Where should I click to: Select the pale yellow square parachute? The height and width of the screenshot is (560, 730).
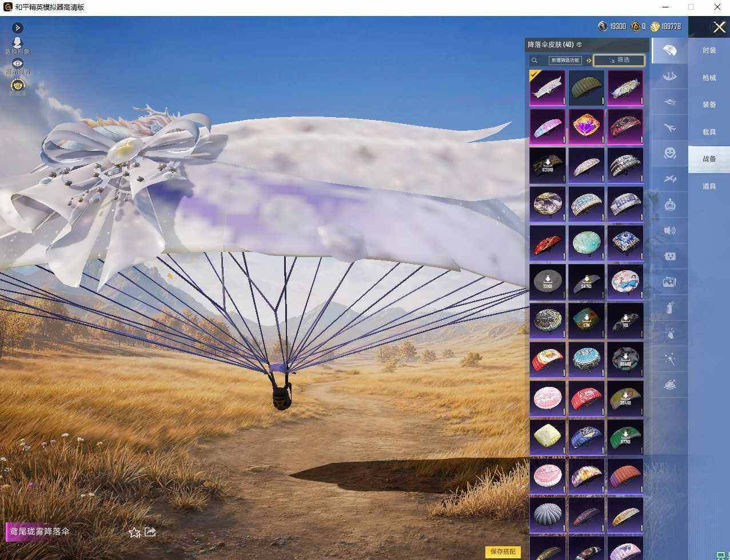tap(547, 437)
